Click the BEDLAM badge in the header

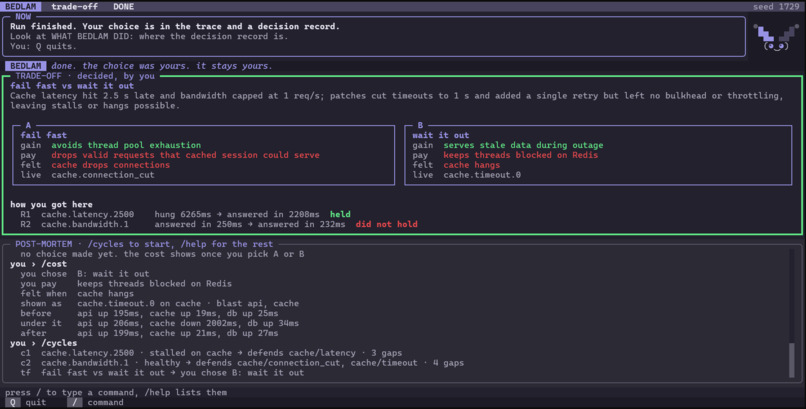point(21,7)
